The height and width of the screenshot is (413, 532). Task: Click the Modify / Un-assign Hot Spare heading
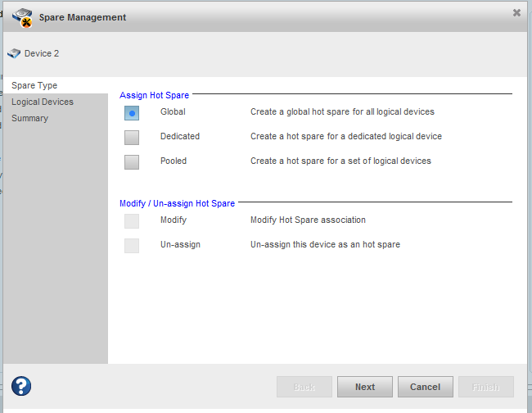tap(177, 203)
